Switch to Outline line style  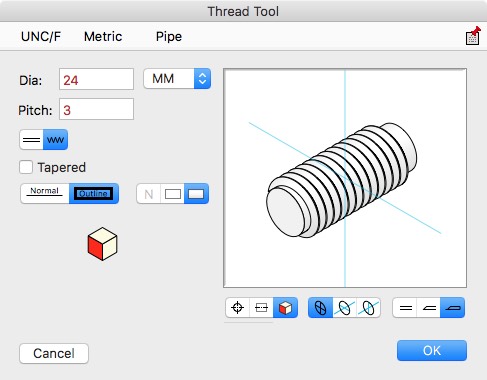94,193
